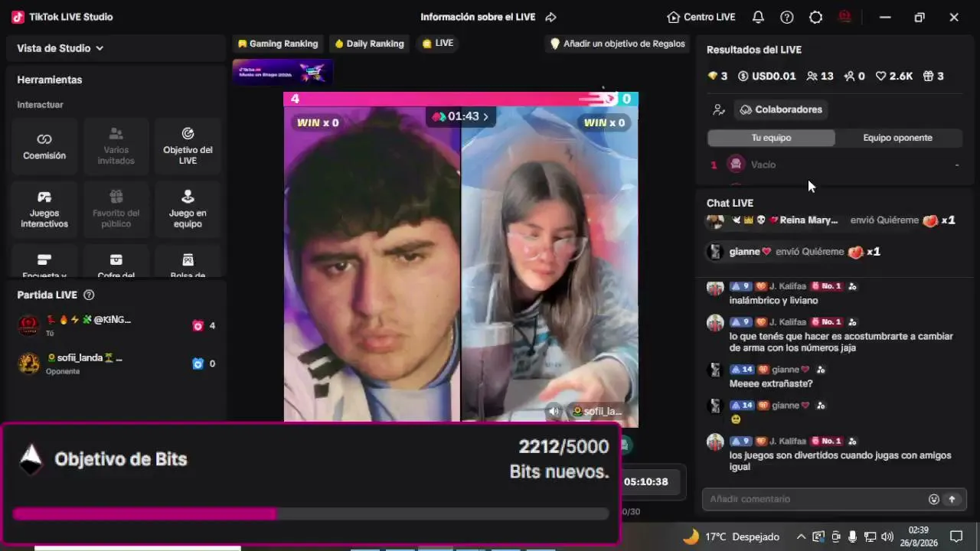Open the Bolsa de tool
The image size is (980, 551).
[188, 261]
